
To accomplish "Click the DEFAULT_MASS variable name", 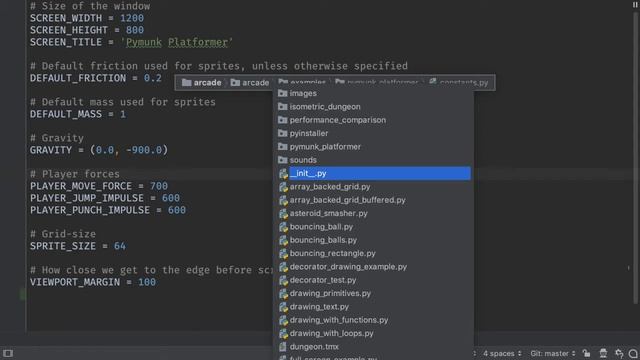I will [x=66, y=114].
